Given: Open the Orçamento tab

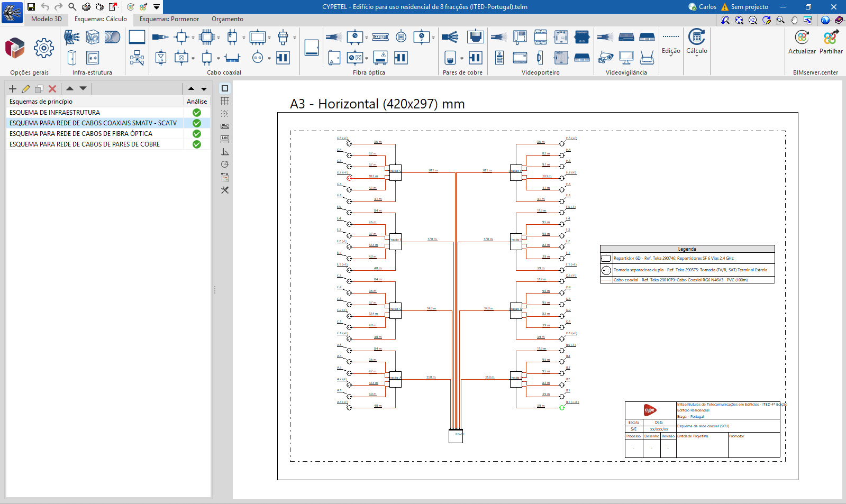Looking at the screenshot, I should [228, 19].
